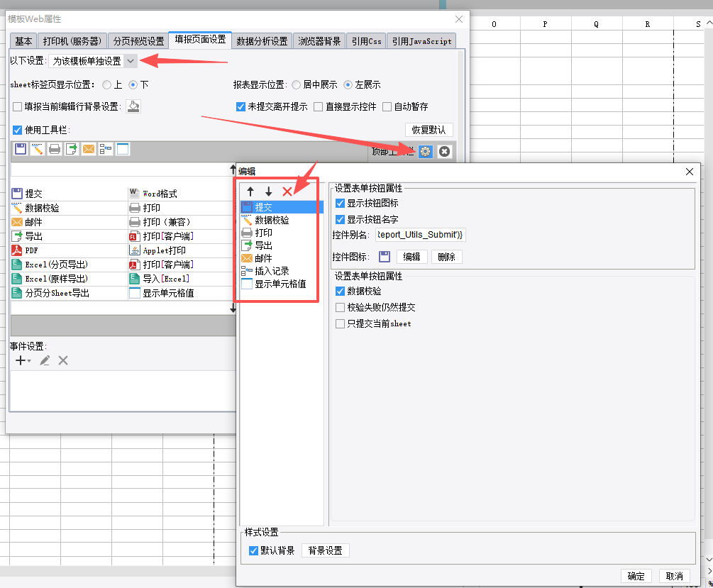Click the show cell value toolbar icon
Viewport: 713px width, 588px height.
123,149
